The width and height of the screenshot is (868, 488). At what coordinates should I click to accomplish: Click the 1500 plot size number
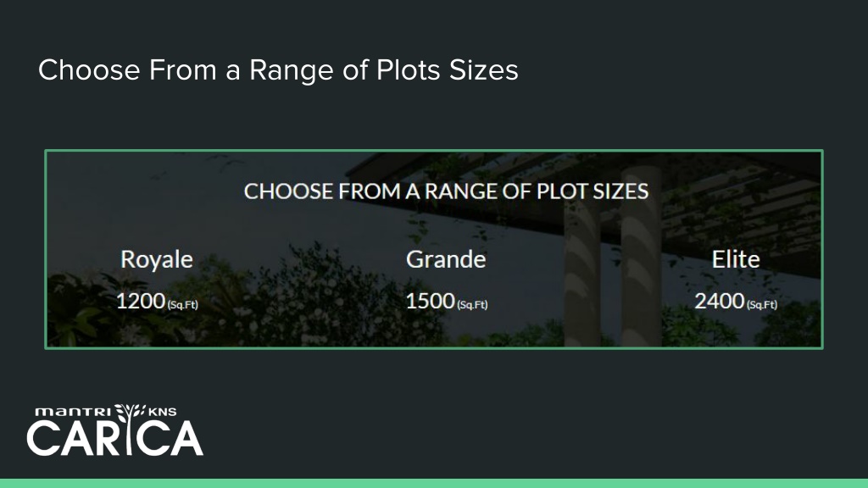430,301
